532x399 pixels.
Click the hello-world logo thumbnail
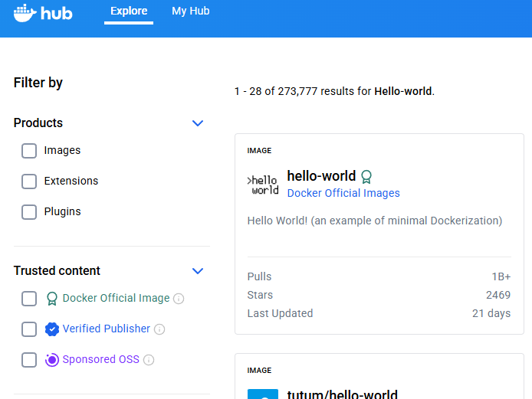(x=263, y=185)
